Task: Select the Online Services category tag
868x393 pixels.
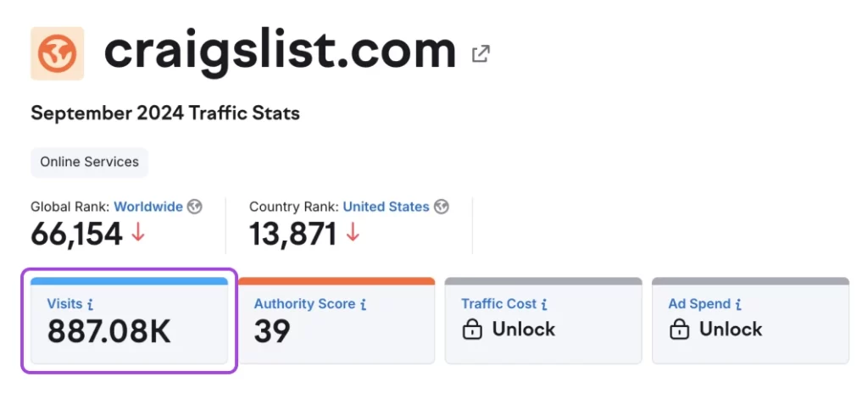Action: pyautogui.click(x=89, y=162)
